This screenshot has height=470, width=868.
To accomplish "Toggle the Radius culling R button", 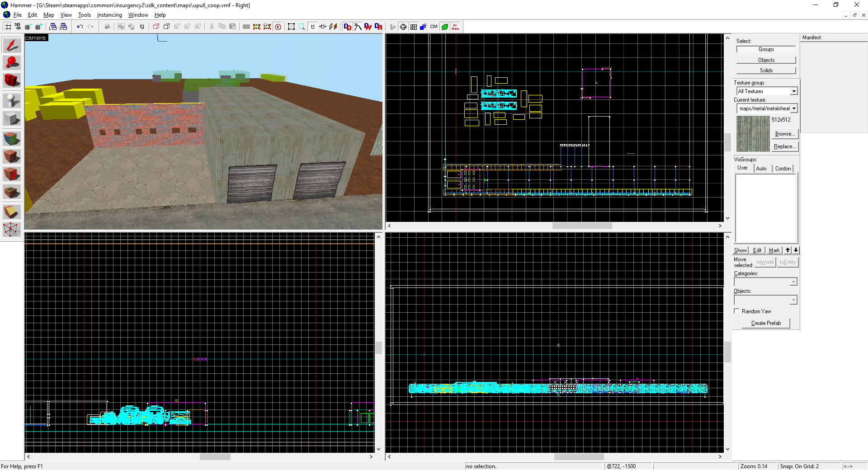I will coord(278,27).
